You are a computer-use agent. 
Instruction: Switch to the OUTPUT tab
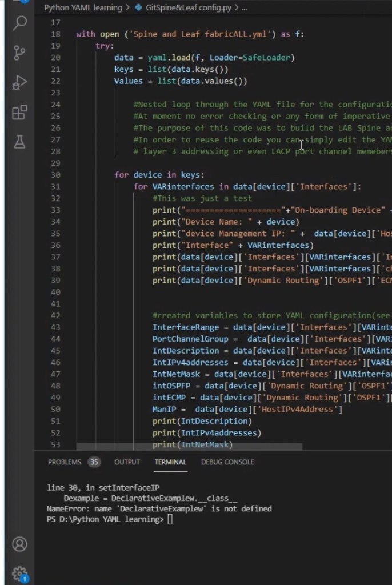(x=127, y=462)
